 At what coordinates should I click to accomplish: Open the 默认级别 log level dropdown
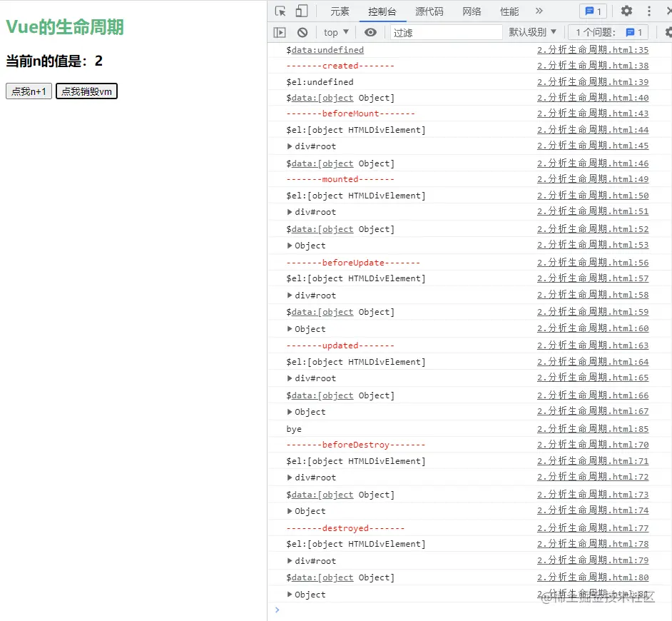(x=532, y=32)
